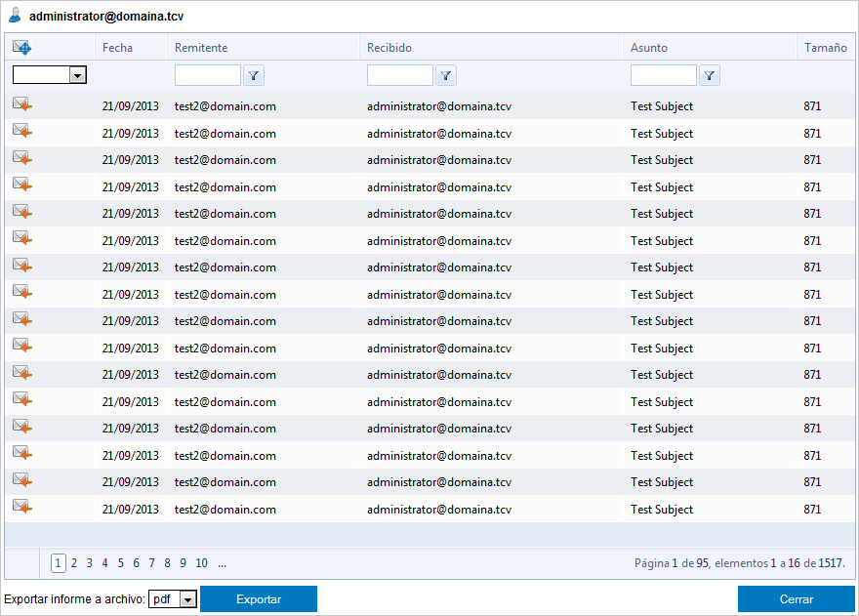This screenshot has height=616, width=859.
Task: Click the mail direction icon in header
Action: (21, 47)
